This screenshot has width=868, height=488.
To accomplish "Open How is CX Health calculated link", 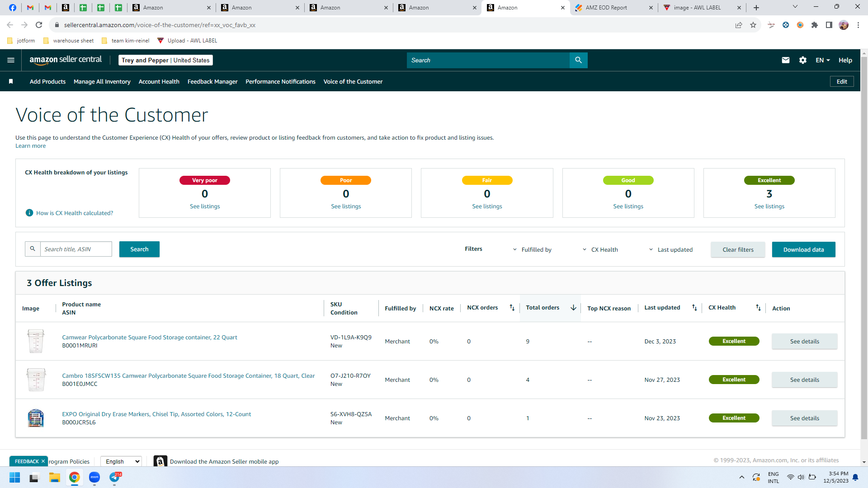I will [x=75, y=213].
